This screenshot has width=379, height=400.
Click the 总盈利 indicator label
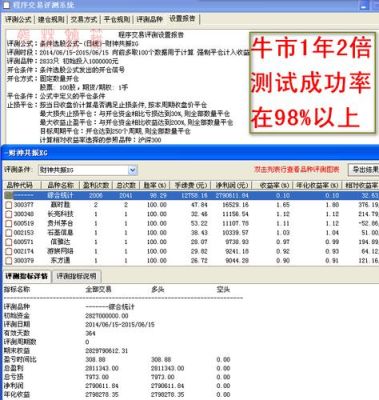coord(13,368)
